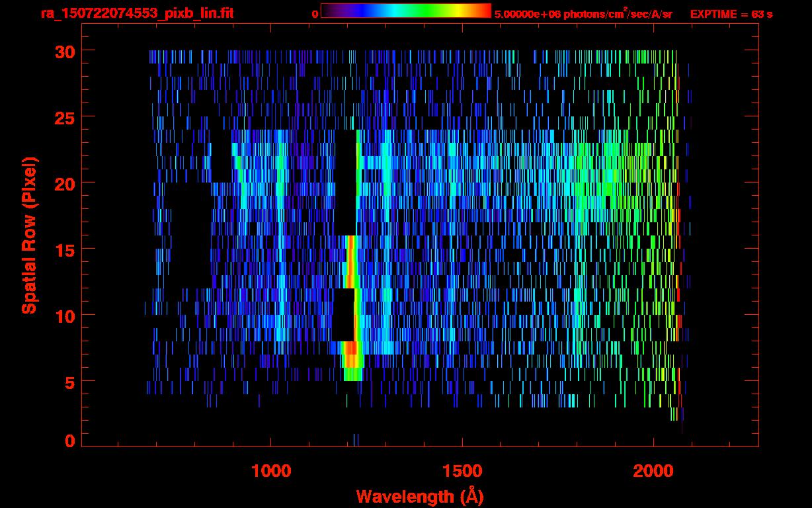Click the bright red-orange emission line near 1216 Å
Screen dimensions: 812x508
[352, 308]
